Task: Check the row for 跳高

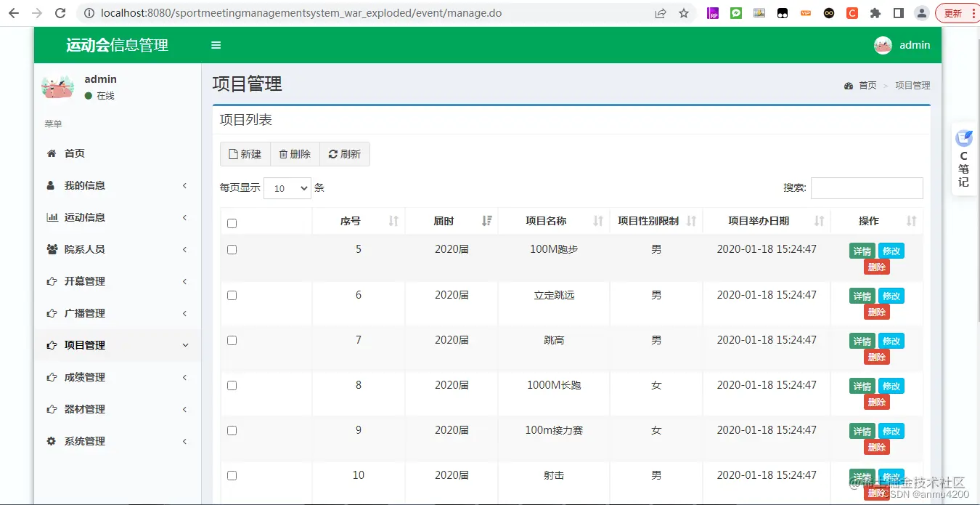Action: pyautogui.click(x=232, y=340)
